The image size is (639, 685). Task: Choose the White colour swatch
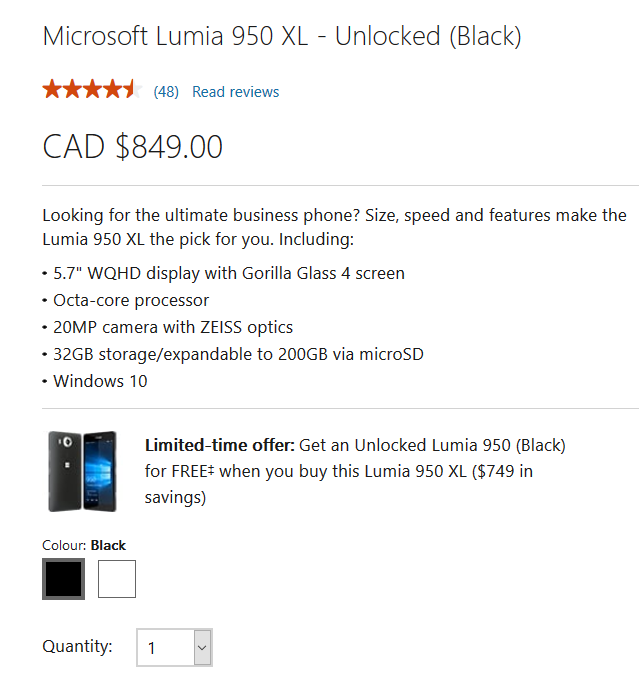(x=117, y=579)
